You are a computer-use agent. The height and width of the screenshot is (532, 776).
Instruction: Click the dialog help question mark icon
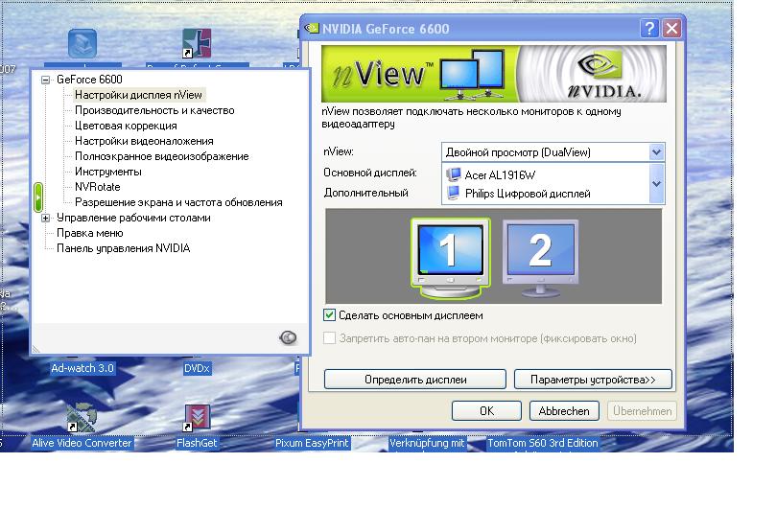(650, 29)
